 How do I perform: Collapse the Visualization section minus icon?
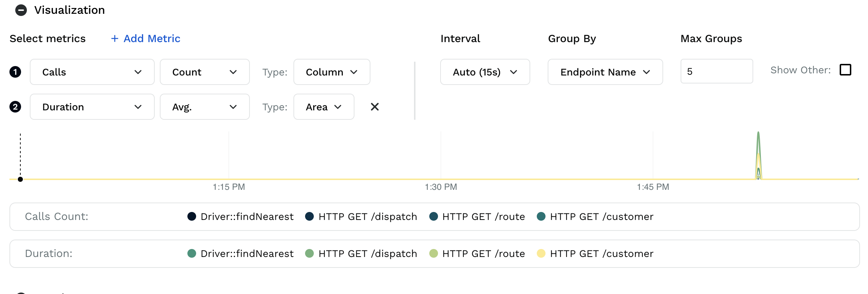point(21,10)
